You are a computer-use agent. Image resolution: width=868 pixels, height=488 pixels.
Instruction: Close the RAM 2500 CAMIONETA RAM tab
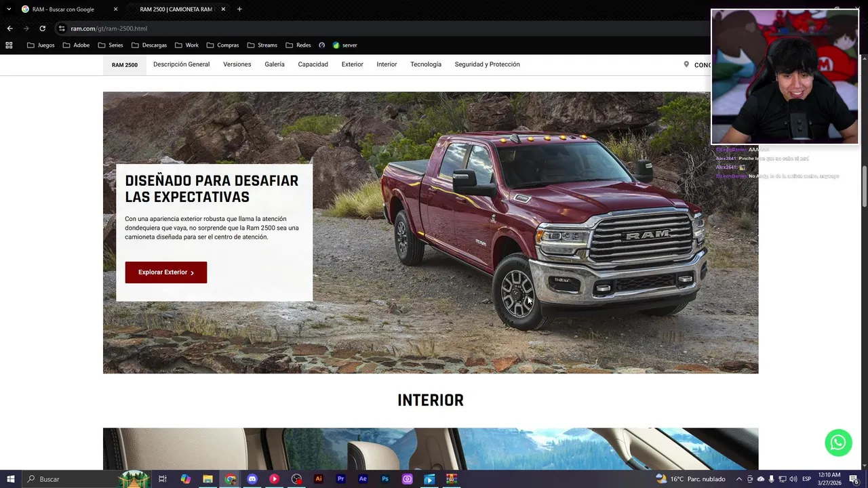tap(223, 9)
